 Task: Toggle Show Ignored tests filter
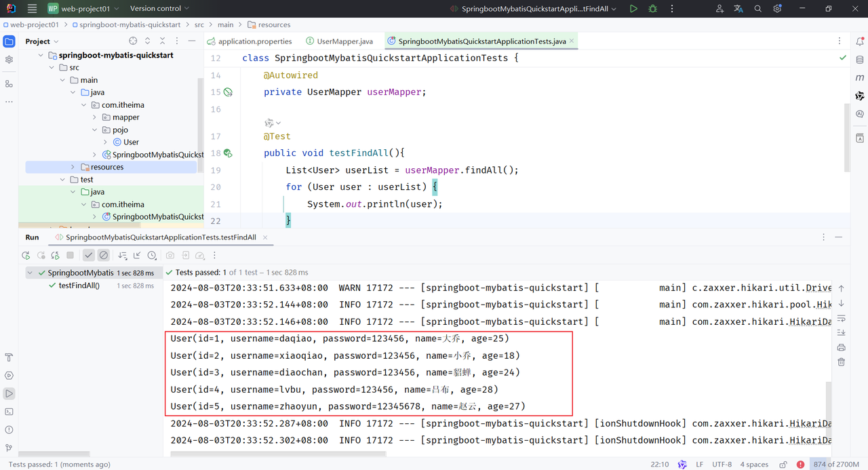[103, 256]
